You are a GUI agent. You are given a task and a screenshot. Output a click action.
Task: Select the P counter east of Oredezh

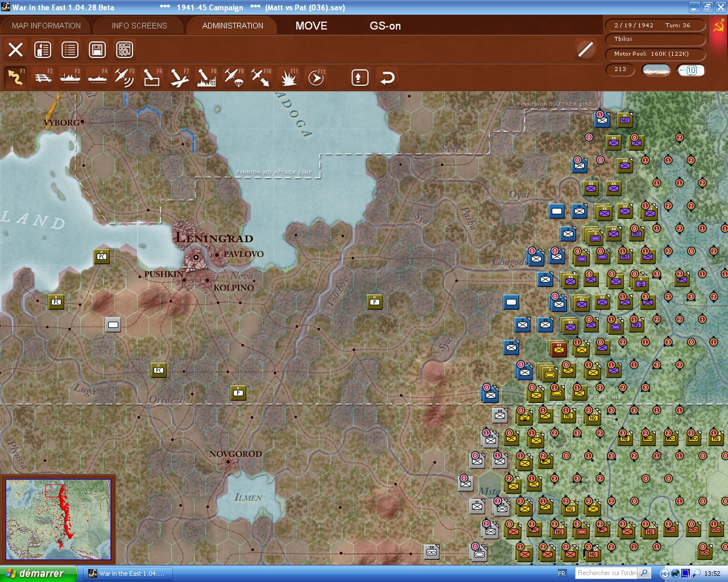[238, 392]
